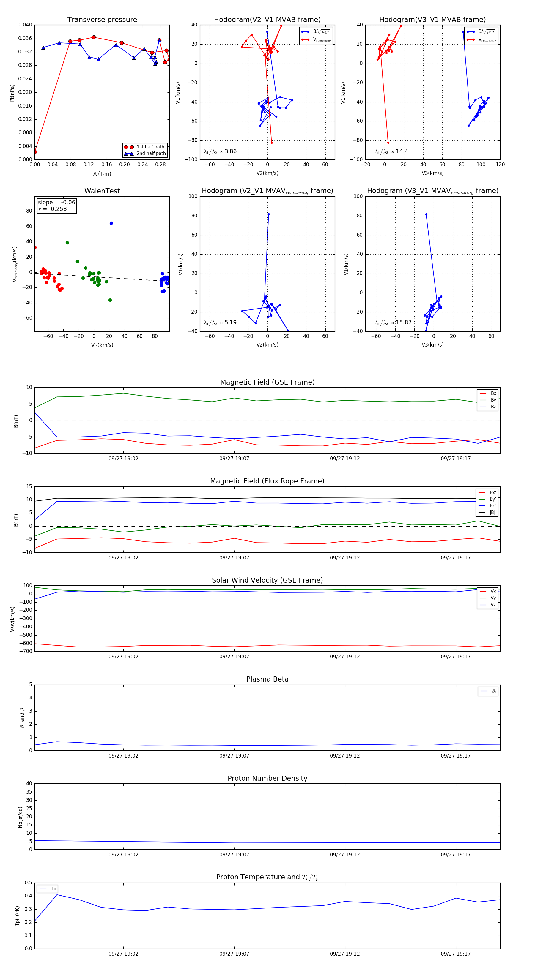Click the Plasma Beta legend box
Viewport: 535px width, 980px height.
tap(488, 691)
